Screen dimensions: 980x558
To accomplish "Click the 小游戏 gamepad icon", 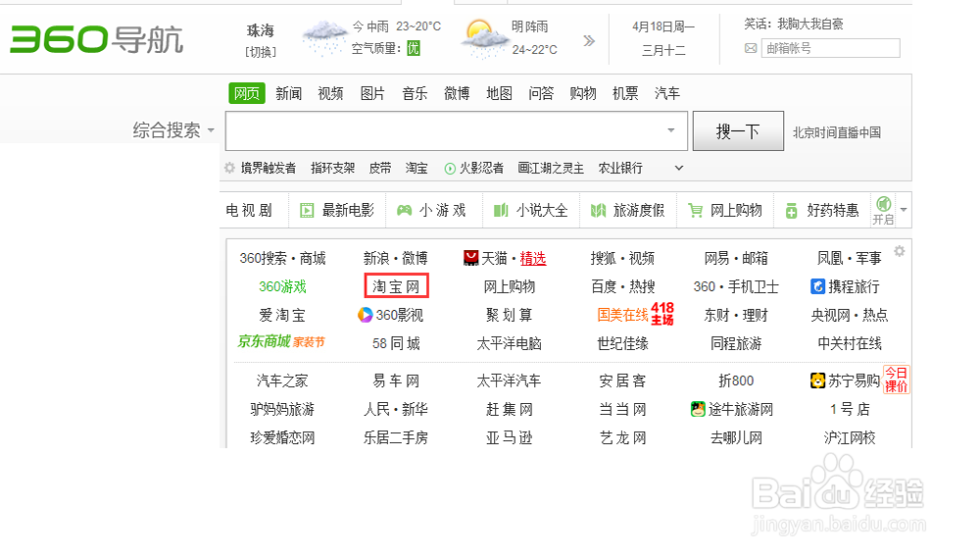I will pyautogui.click(x=405, y=210).
